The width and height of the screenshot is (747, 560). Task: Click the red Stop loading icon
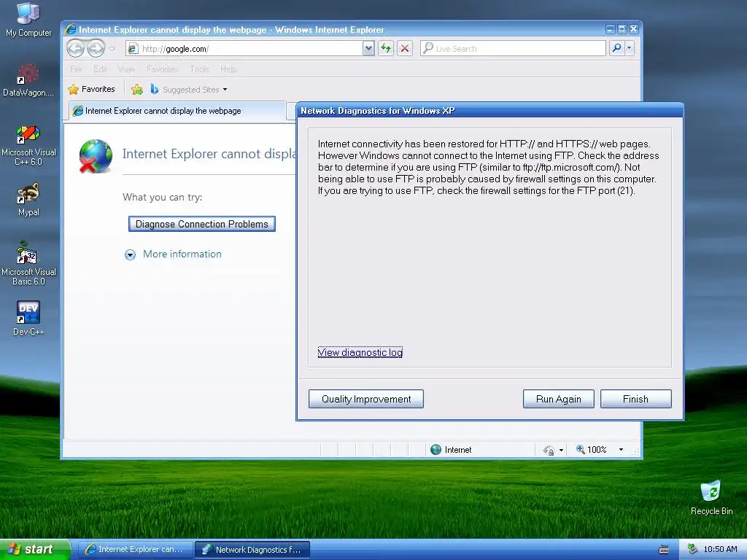[x=404, y=48]
